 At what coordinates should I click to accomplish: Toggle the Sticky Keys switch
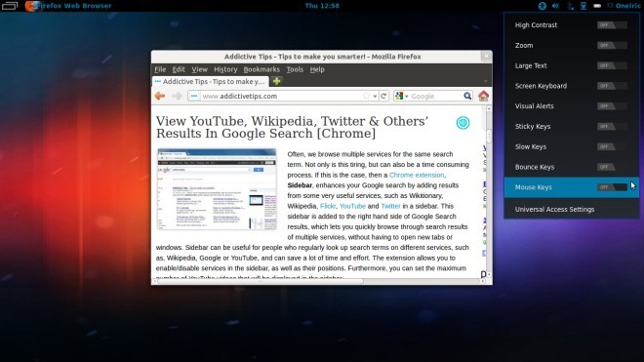tap(612, 126)
